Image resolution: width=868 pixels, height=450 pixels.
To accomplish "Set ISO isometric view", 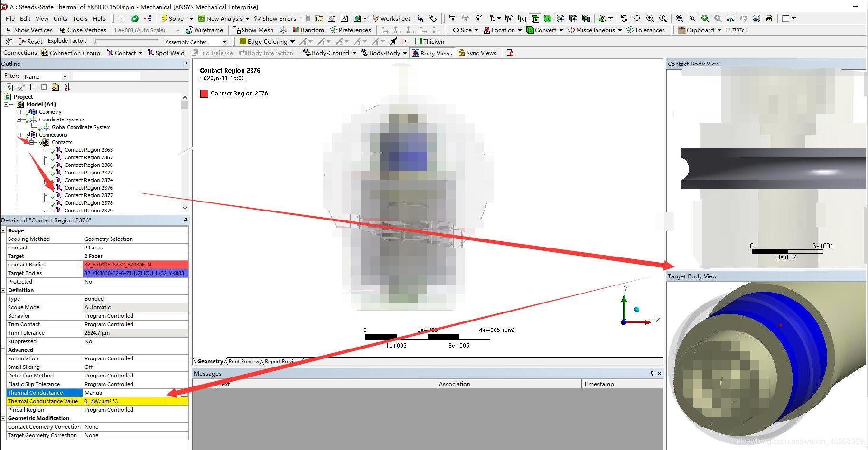I will click(x=730, y=18).
